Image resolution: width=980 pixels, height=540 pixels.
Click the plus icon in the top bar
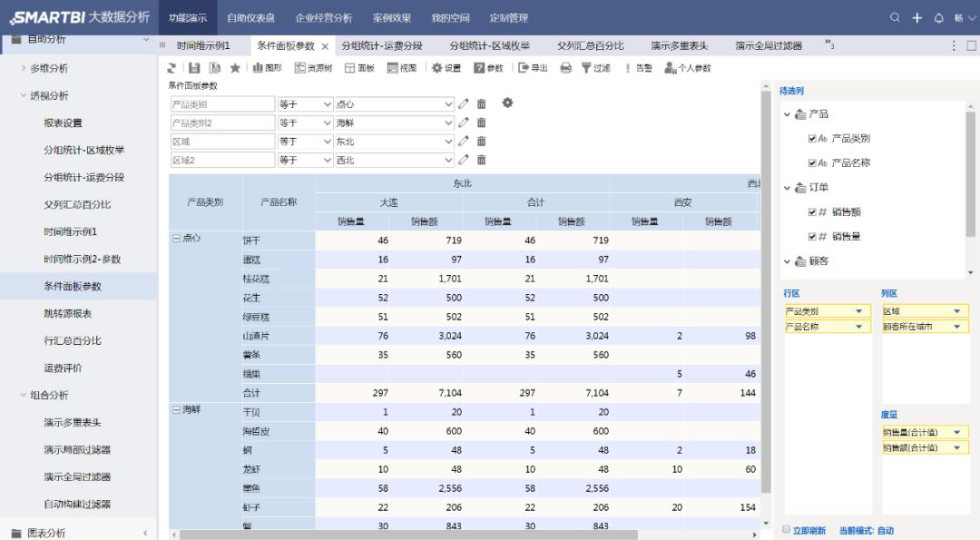(x=916, y=17)
